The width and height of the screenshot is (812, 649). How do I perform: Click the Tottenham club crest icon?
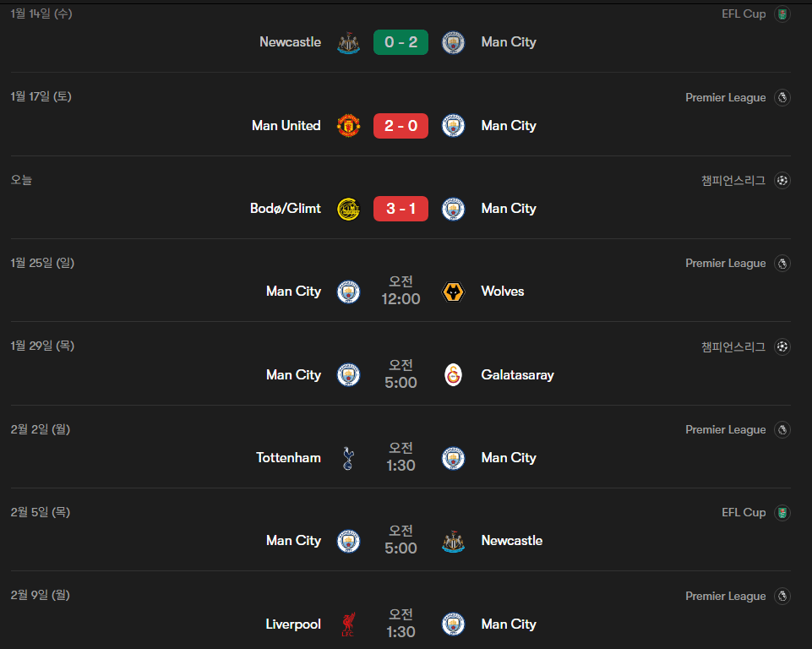tap(348, 458)
